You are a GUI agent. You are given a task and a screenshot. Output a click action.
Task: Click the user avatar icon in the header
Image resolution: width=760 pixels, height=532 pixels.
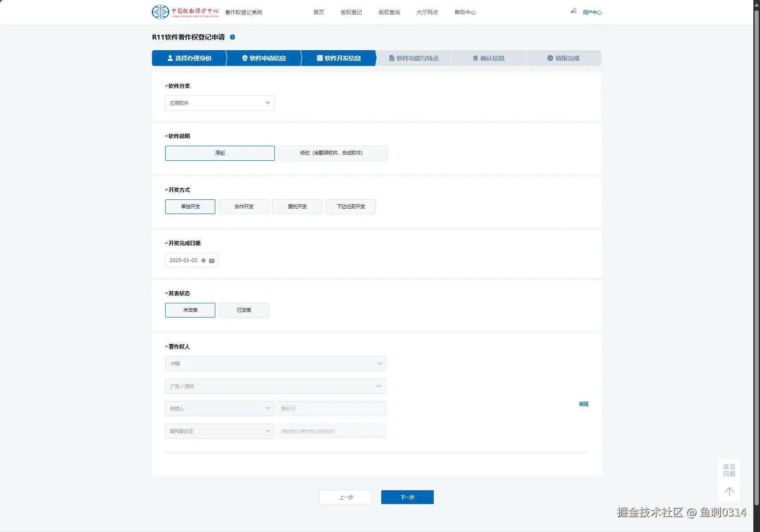(x=574, y=11)
